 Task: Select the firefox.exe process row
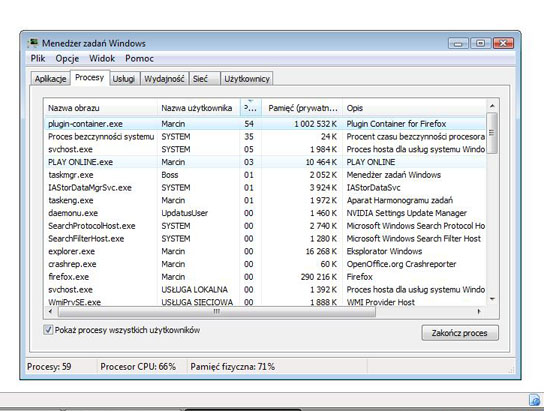(265, 277)
